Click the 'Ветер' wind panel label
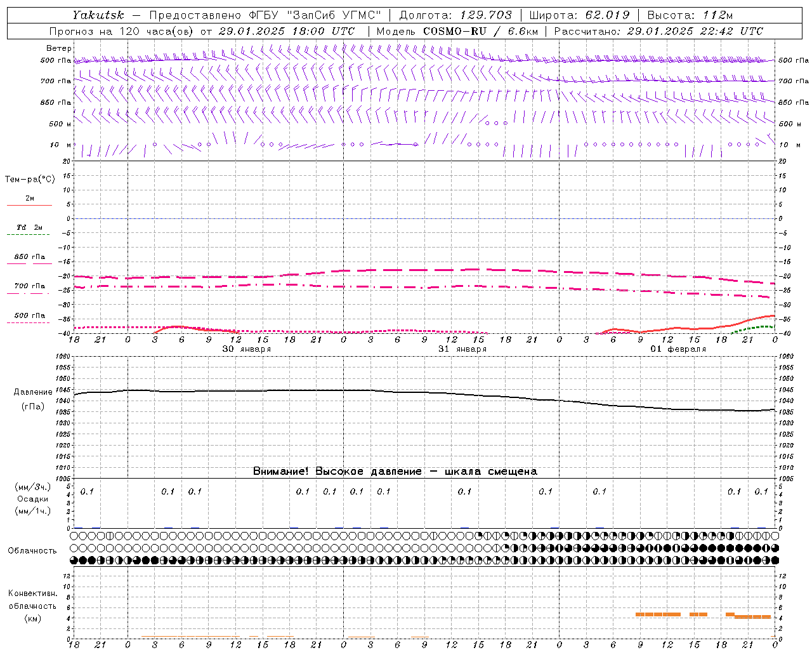The height and width of the screenshot is (650, 812). pos(59,48)
